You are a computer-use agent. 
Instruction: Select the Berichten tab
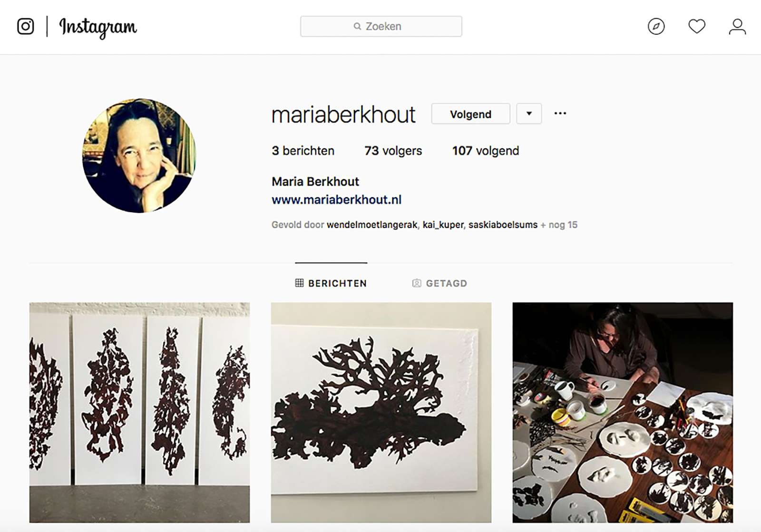point(331,283)
